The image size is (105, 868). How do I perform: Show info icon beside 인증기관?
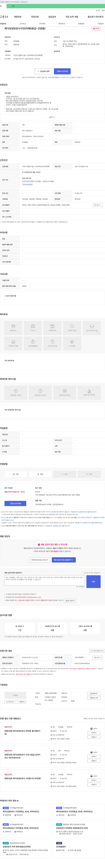(61, 657)
